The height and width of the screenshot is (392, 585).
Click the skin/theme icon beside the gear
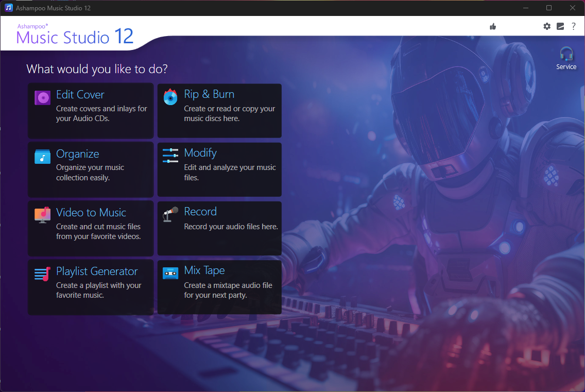pos(560,26)
